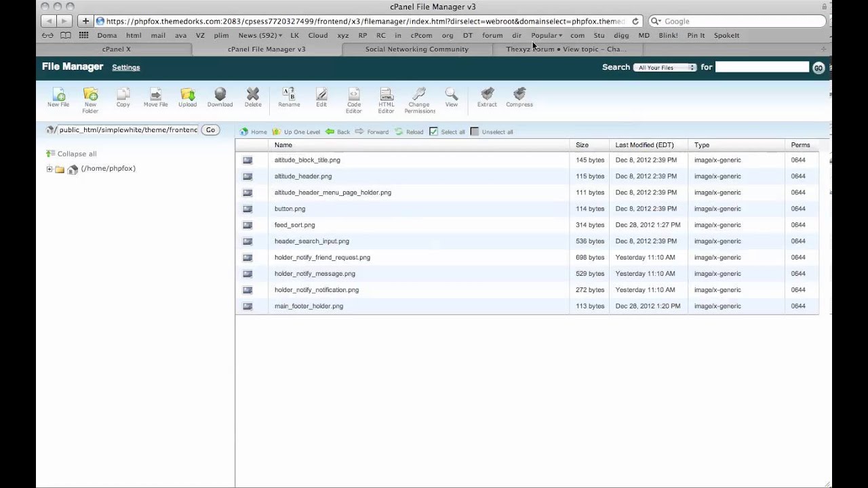Click the directory path input field
The image size is (868, 488).
(x=128, y=129)
